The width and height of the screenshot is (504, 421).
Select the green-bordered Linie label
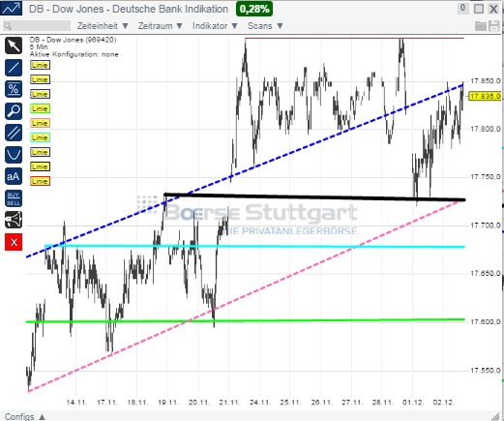pos(40,108)
